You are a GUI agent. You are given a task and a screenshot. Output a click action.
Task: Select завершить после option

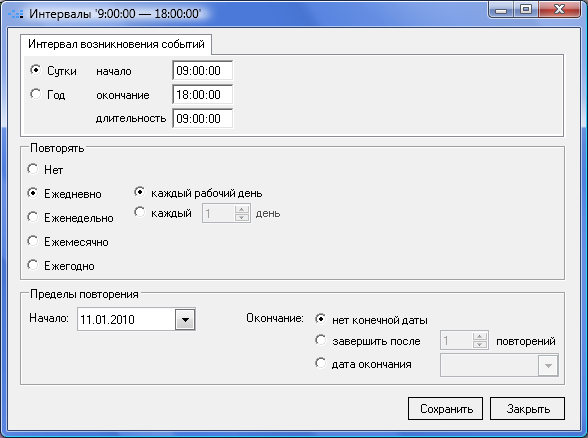click(x=321, y=340)
